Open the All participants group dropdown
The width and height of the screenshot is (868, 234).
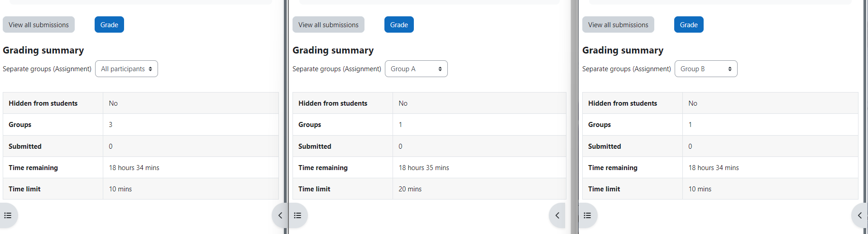tap(126, 69)
